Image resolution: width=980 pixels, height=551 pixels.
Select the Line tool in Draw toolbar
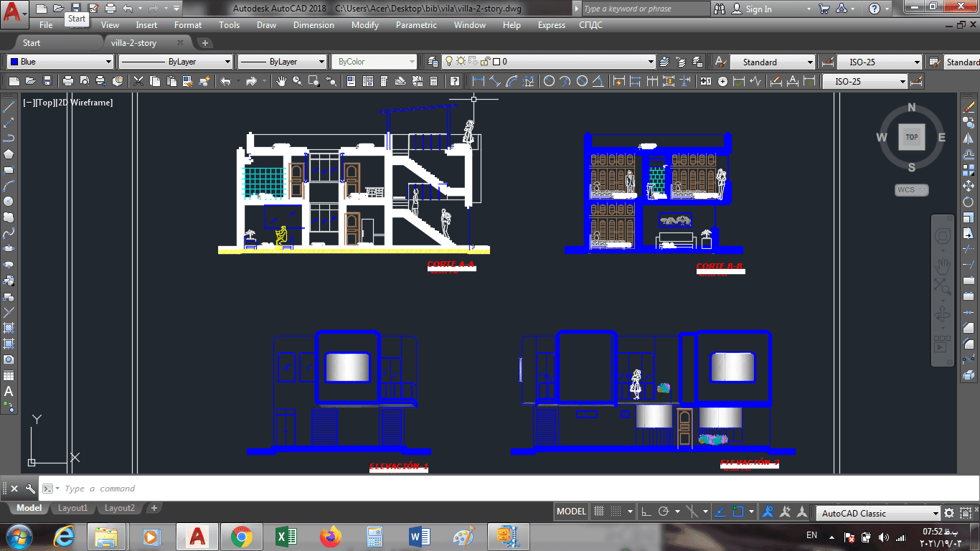[x=9, y=107]
